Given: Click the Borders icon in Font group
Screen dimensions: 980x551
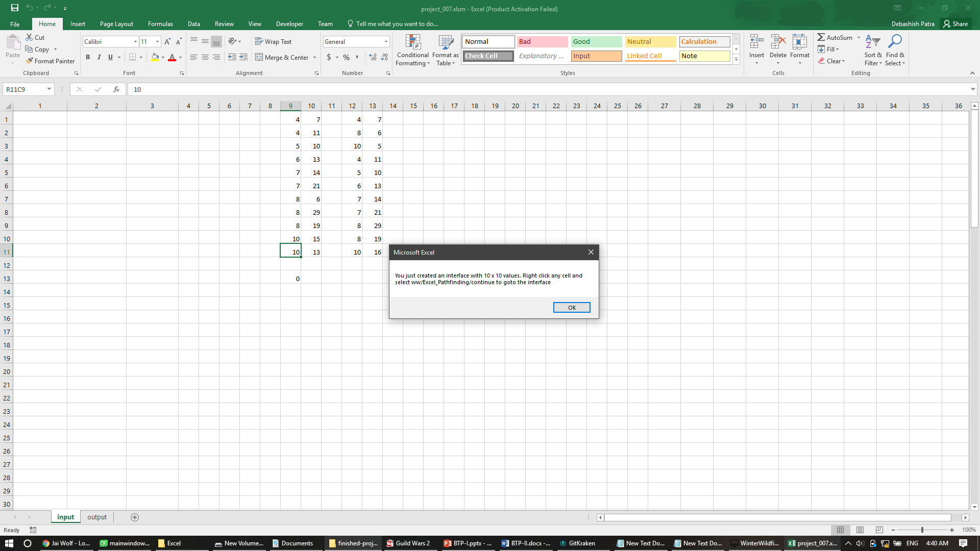Looking at the screenshot, I should pyautogui.click(x=133, y=57).
